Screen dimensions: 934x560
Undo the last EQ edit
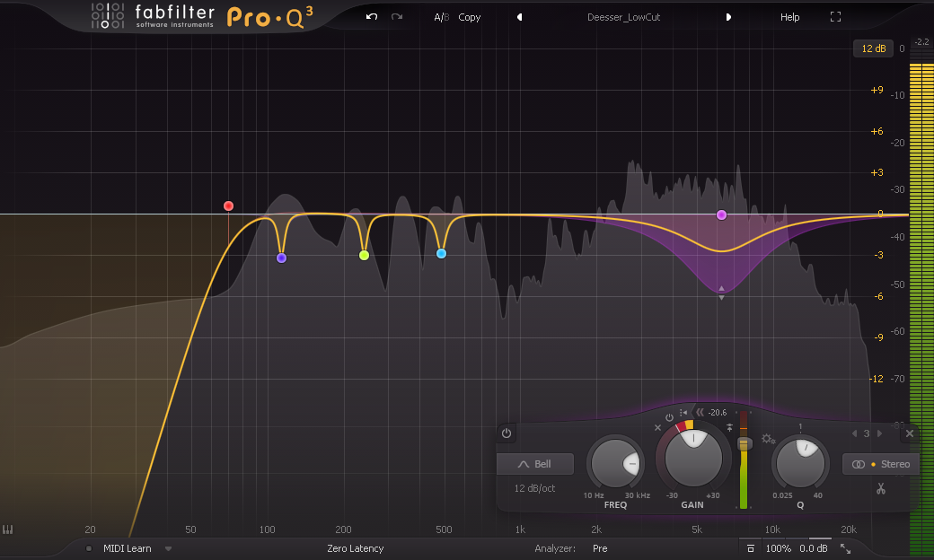[x=372, y=17]
